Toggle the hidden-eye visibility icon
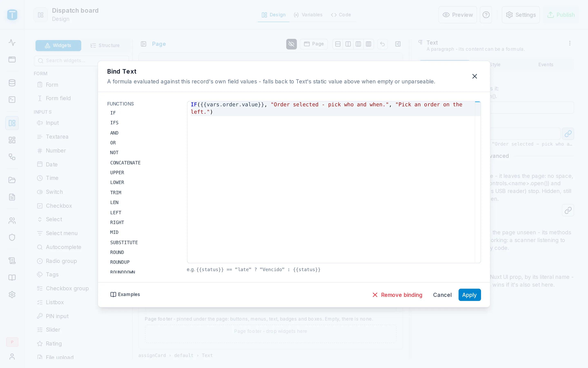 coord(291,44)
